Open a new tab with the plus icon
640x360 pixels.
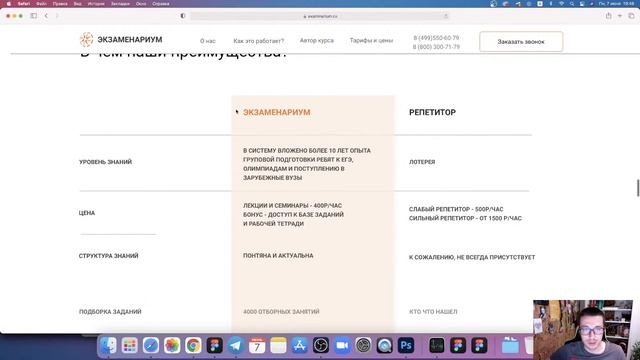pyautogui.click(x=620, y=16)
